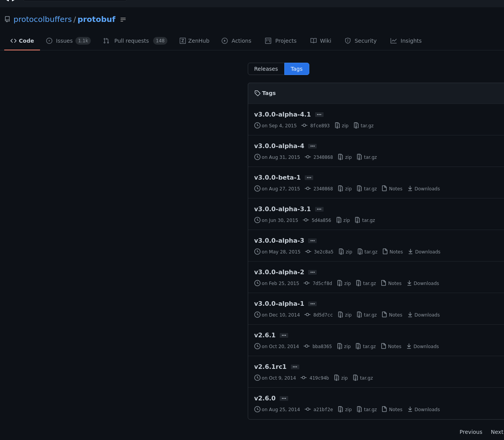Open tag v3.0.0-alpha-1
This screenshot has width=504, height=440.
coord(279,303)
